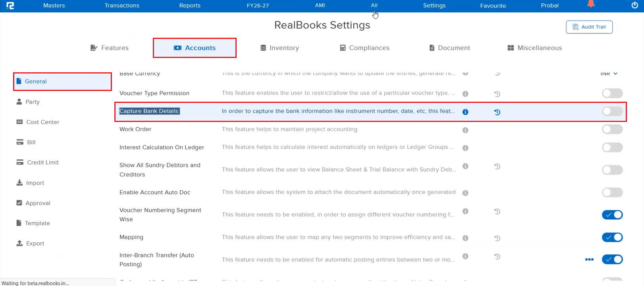Select Cost Center in sidebar

pyautogui.click(x=38, y=122)
